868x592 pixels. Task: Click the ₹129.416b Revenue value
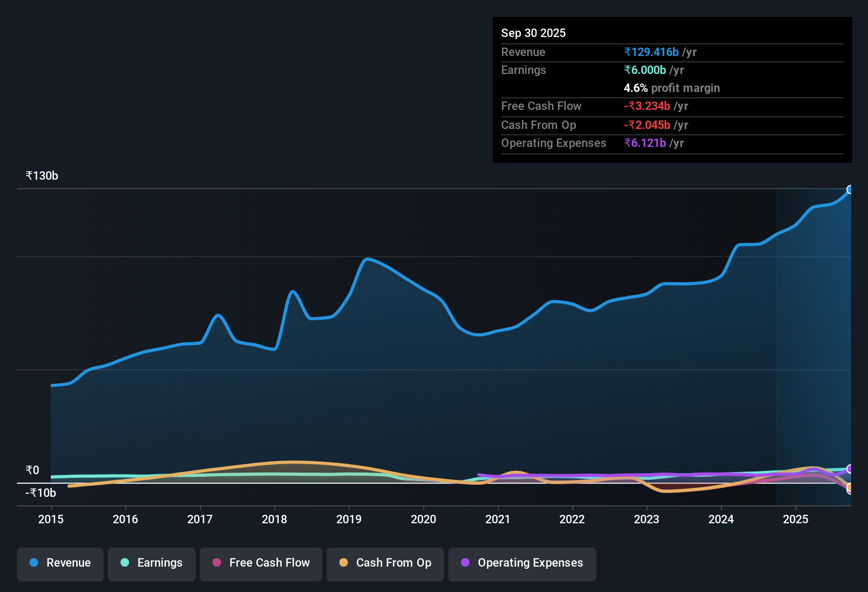[651, 52]
